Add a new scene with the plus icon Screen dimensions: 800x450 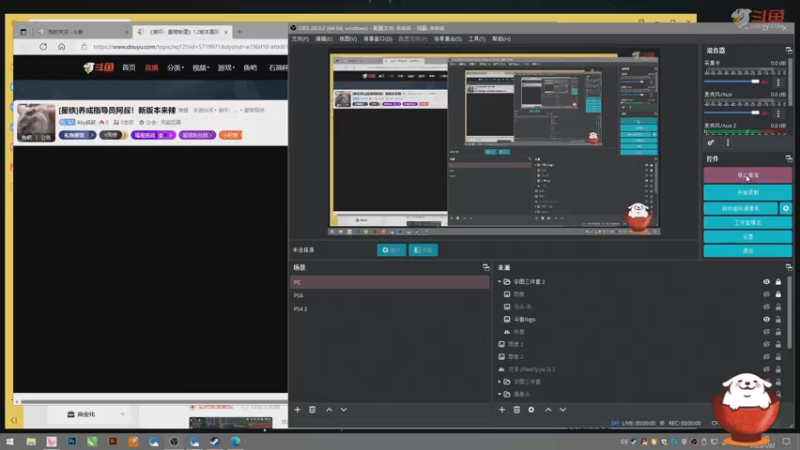[297, 410]
